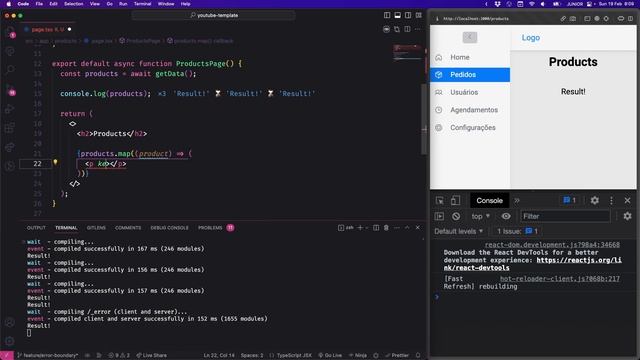Image resolution: width=640 pixels, height=360 pixels.
Task: Toggle secondary sidebar layout icon in title bar
Action: (x=408, y=15)
